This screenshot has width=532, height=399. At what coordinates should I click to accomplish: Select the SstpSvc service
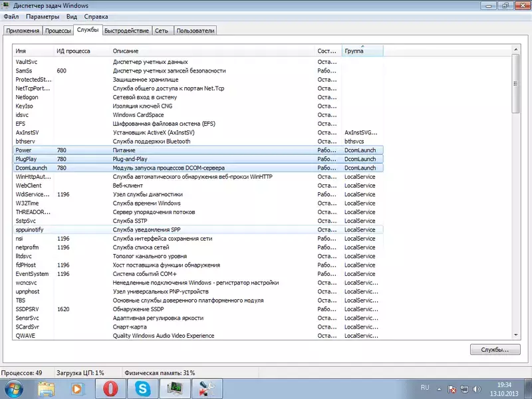click(x=198, y=221)
